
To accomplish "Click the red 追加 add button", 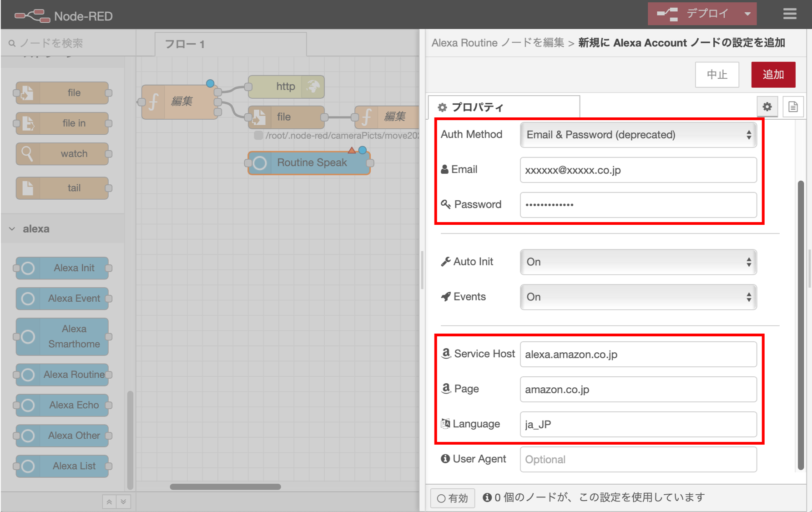I will coord(773,75).
